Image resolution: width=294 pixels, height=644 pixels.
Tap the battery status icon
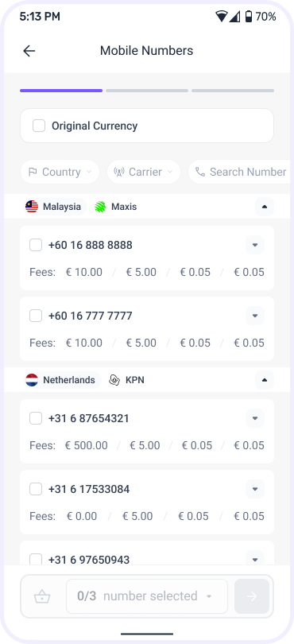249,17
